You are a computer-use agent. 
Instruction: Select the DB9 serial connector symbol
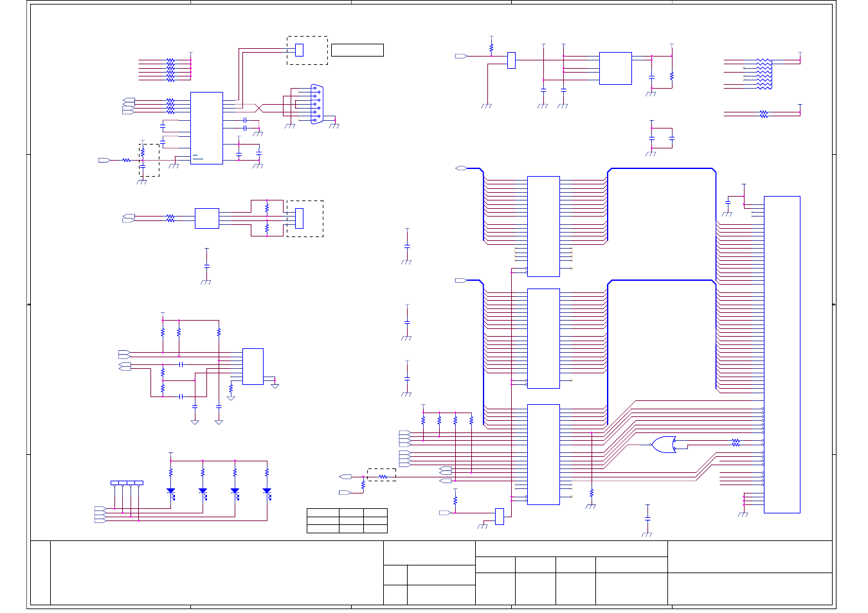(317, 104)
